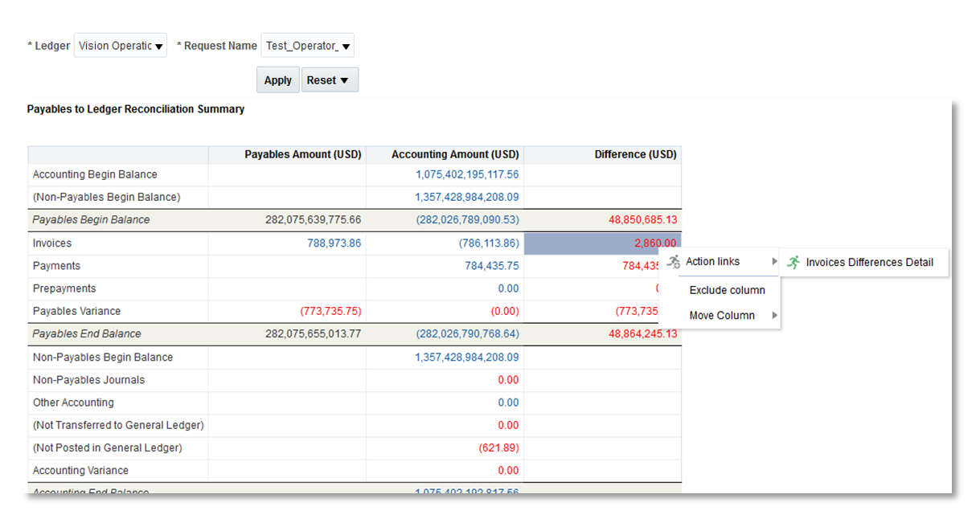Open the Request Name dropdown

pyautogui.click(x=307, y=46)
